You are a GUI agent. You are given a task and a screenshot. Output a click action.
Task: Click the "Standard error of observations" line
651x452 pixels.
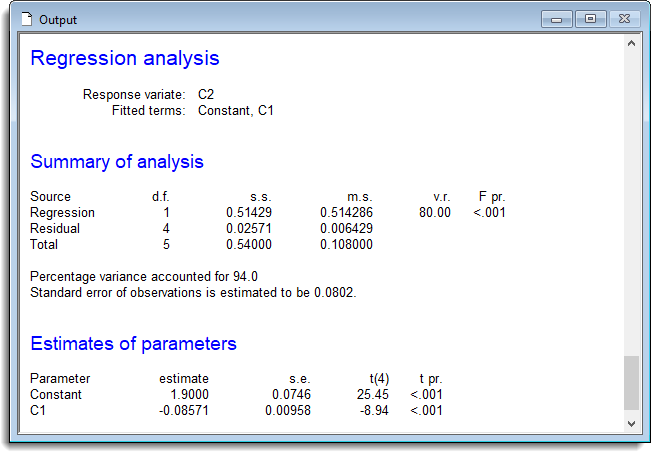tap(192, 292)
